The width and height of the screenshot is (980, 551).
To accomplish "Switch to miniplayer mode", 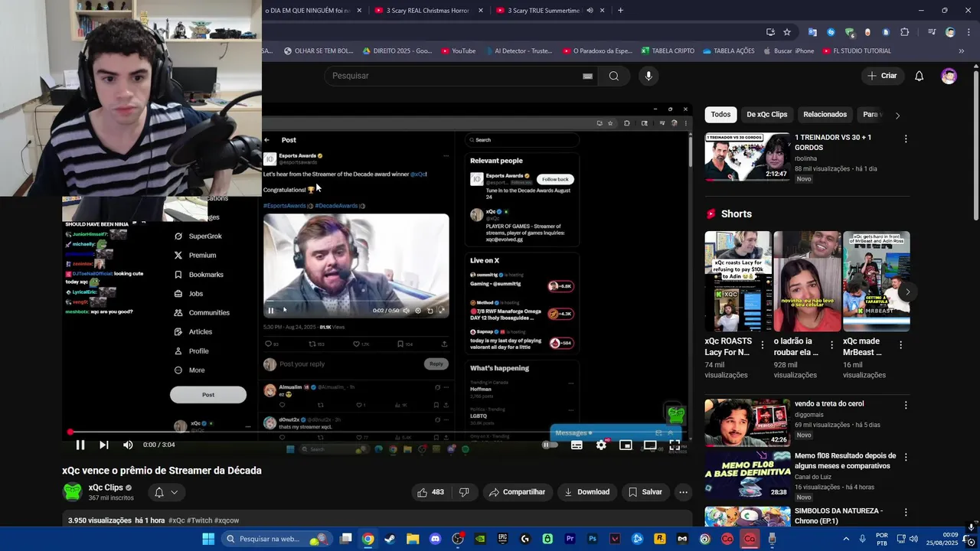I will 626,445.
